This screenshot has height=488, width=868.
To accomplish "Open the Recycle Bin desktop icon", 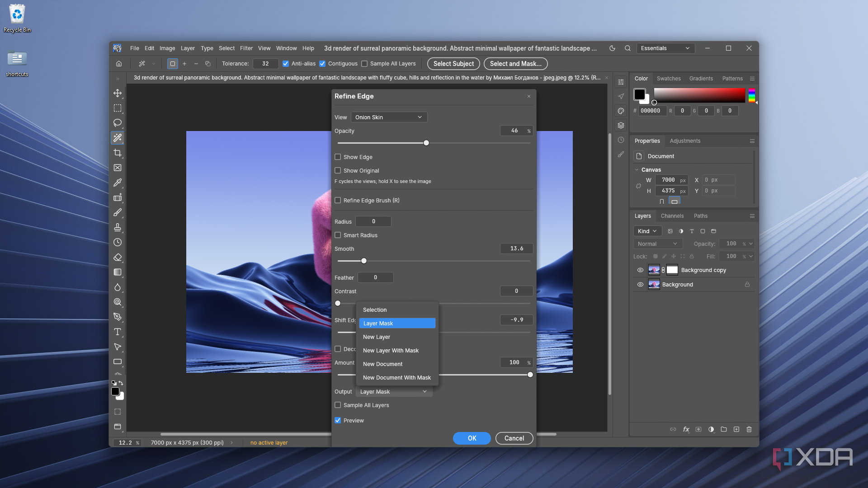I will (17, 19).
